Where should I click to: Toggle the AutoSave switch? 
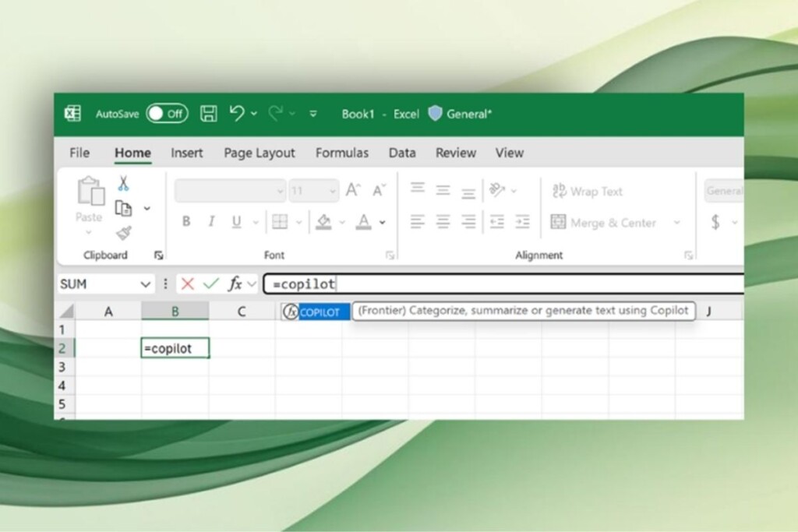pos(167,114)
